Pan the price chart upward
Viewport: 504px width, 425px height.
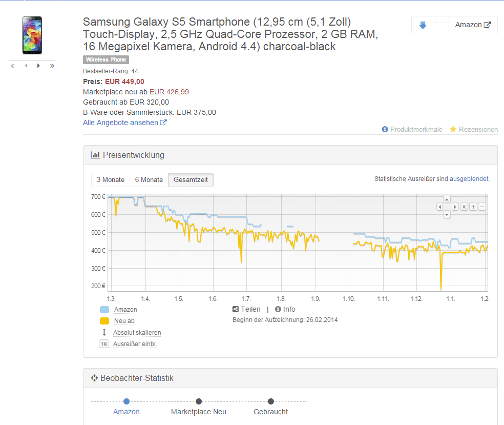pos(447,199)
